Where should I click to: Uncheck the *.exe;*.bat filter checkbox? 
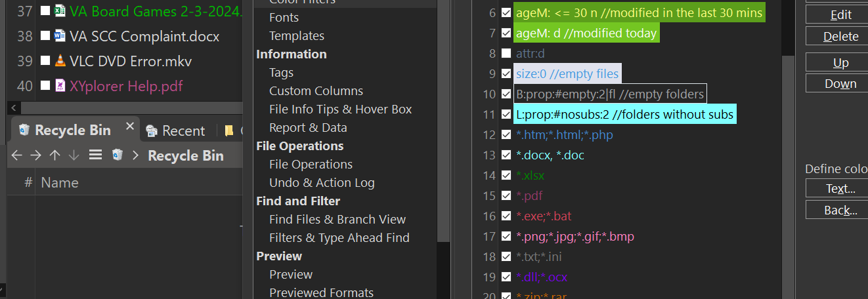click(x=506, y=216)
